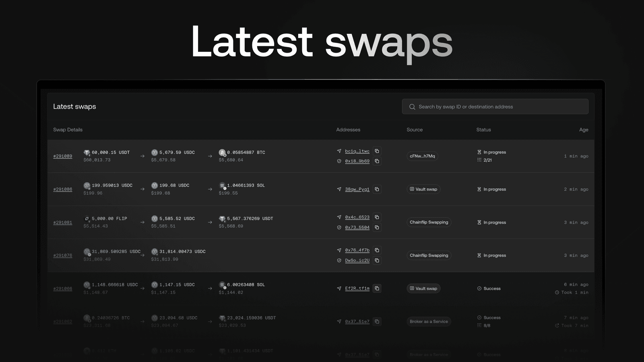644x362 pixels.
Task: Click the Age column header
Action: click(584, 130)
